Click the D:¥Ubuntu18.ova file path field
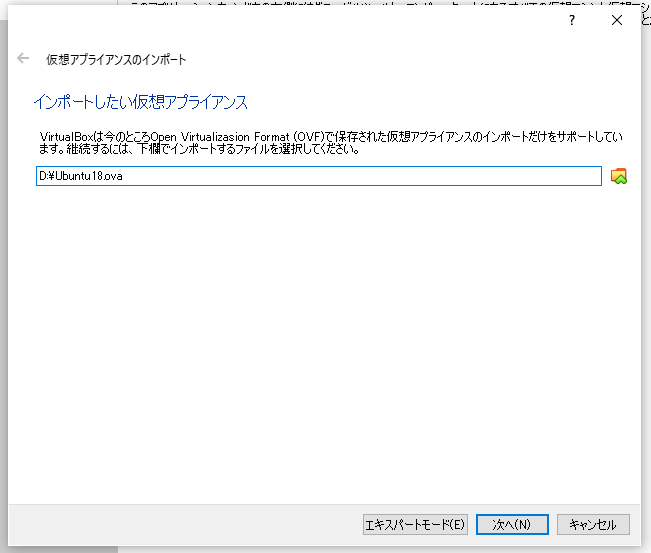The height and width of the screenshot is (553, 651). (318, 176)
